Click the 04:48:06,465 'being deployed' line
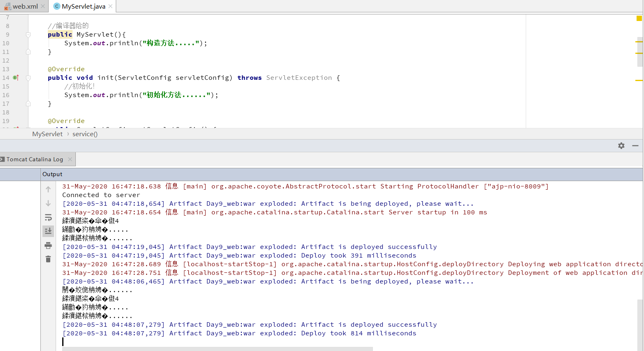The width and height of the screenshot is (644, 351). click(268, 281)
